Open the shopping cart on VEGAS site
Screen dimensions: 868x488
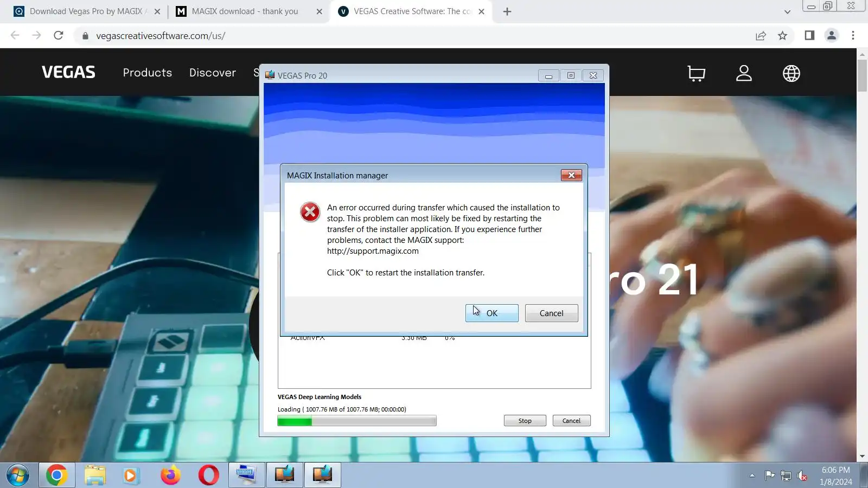[696, 73]
